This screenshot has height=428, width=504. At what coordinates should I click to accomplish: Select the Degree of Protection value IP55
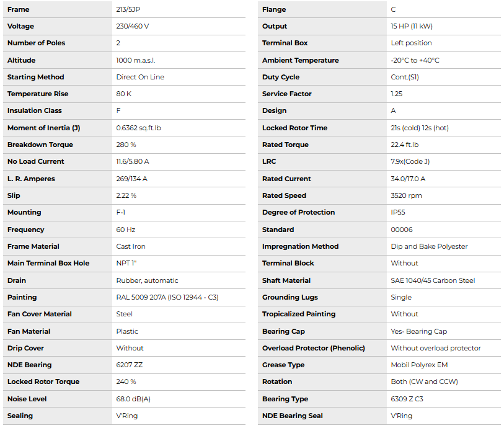[398, 212]
